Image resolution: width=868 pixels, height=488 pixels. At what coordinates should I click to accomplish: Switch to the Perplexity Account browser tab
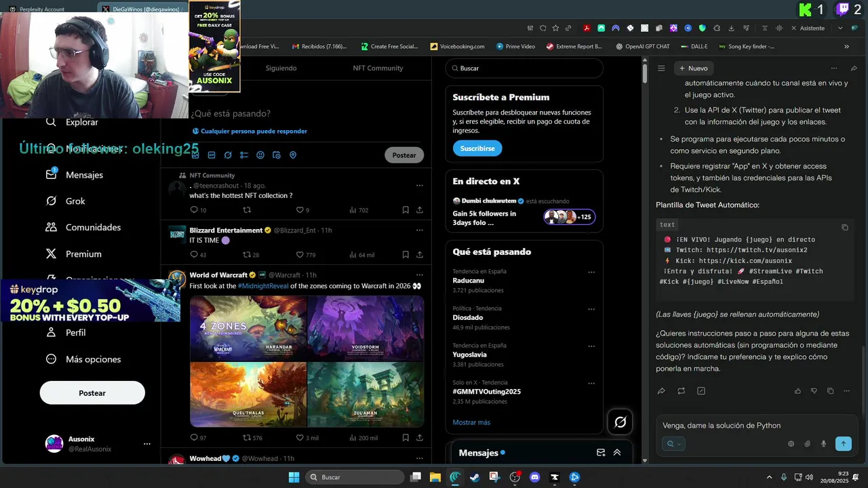point(42,9)
